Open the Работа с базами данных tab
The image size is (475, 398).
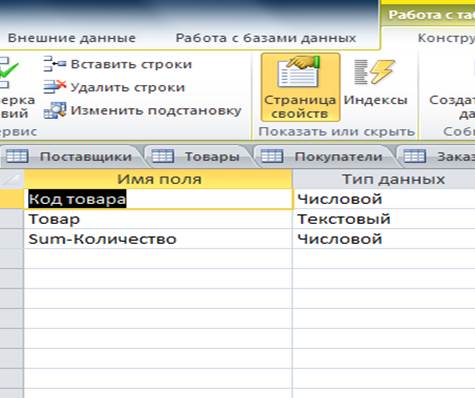coord(266,38)
